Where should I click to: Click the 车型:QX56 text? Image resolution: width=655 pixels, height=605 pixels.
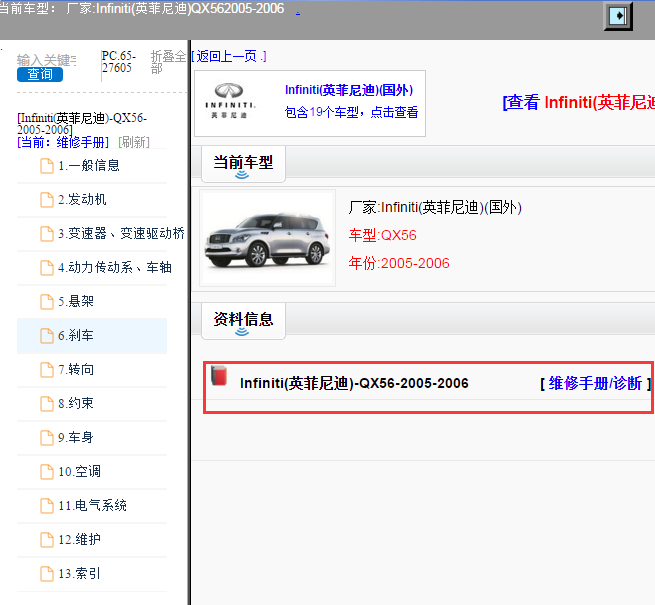[383, 236]
